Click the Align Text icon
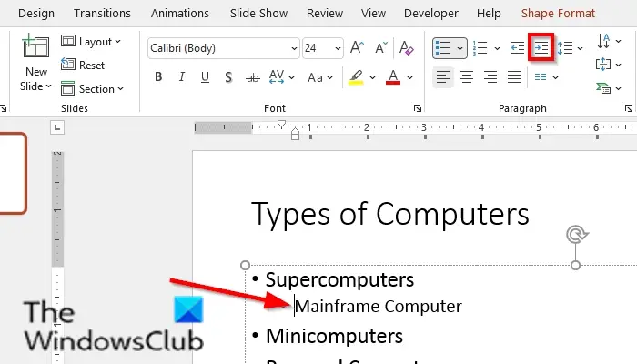Image resolution: width=637 pixels, height=364 pixels. pyautogui.click(x=603, y=65)
